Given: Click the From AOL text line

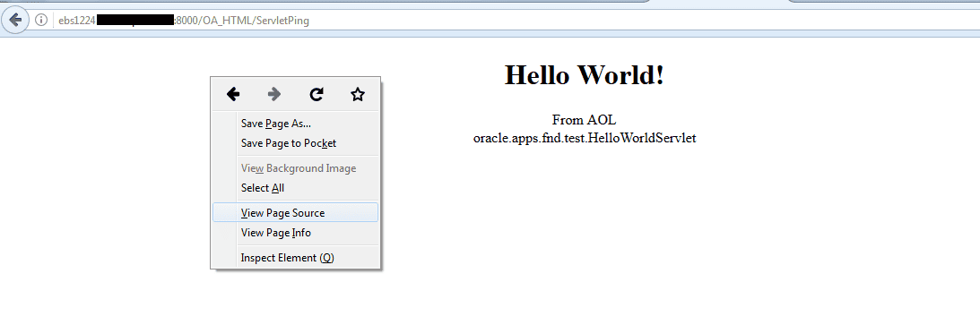Looking at the screenshot, I should click(585, 120).
